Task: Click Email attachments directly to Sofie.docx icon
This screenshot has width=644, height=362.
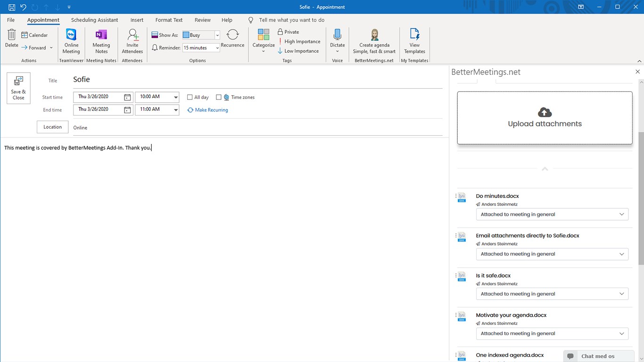Action: [x=462, y=237]
